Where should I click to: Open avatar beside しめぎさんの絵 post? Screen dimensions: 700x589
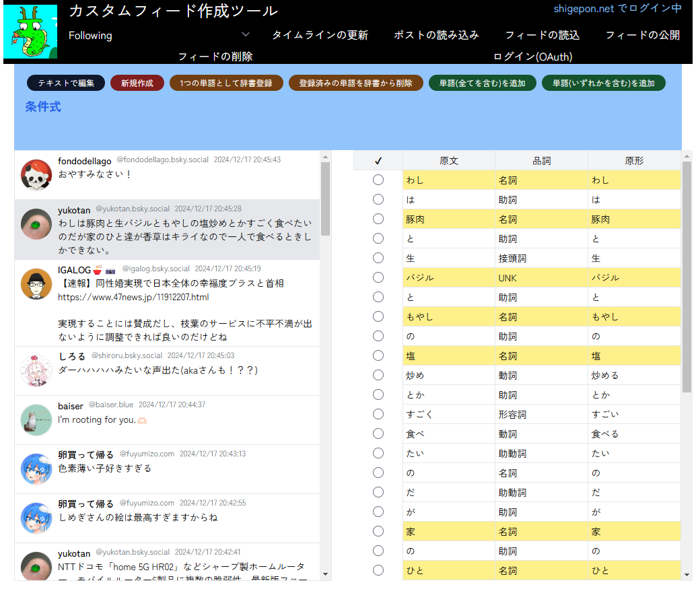pos(36,518)
